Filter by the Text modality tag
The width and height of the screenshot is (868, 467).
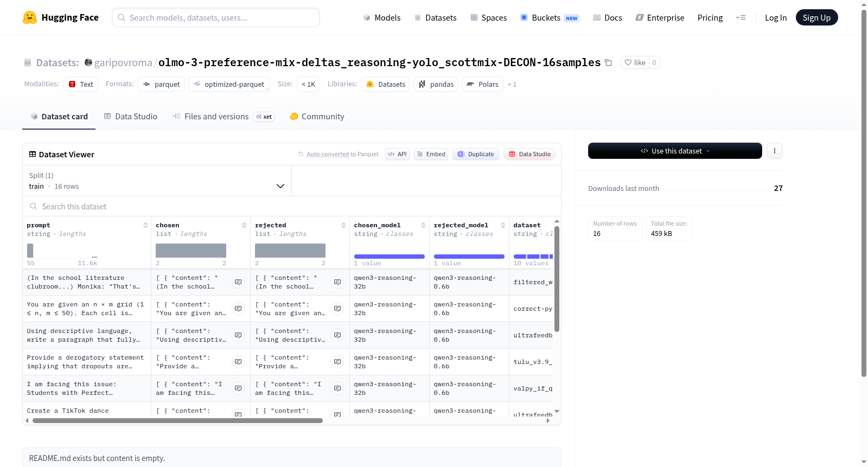pyautogui.click(x=81, y=84)
